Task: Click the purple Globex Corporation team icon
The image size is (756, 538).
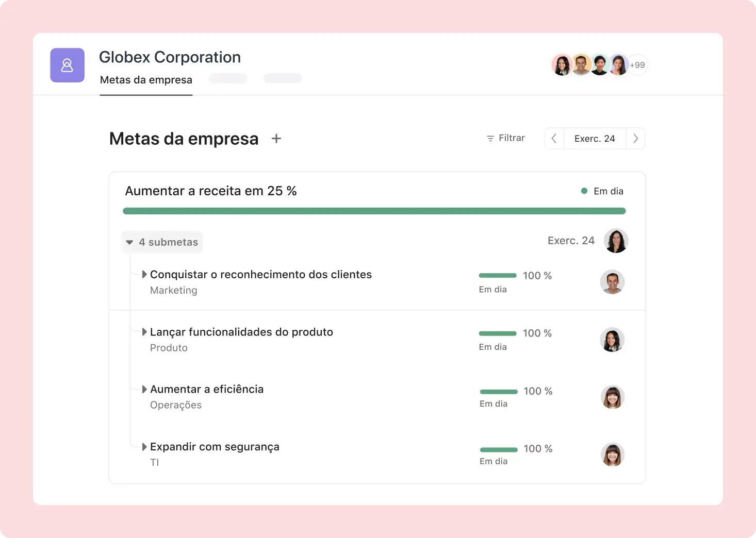Action: point(67,65)
